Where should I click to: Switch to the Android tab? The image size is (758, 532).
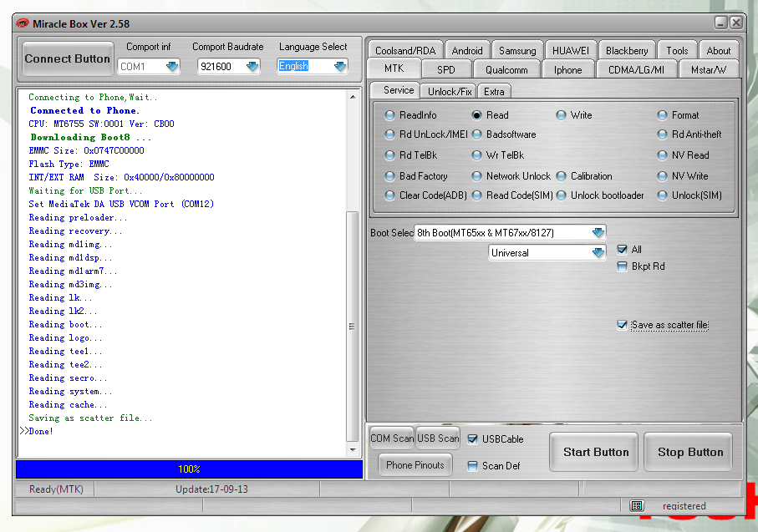pyautogui.click(x=467, y=50)
